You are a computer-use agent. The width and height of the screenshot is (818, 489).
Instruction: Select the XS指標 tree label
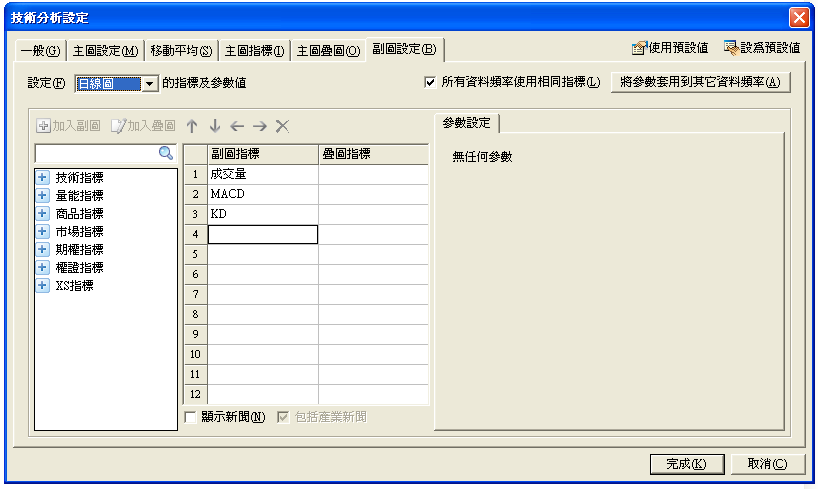click(75, 285)
